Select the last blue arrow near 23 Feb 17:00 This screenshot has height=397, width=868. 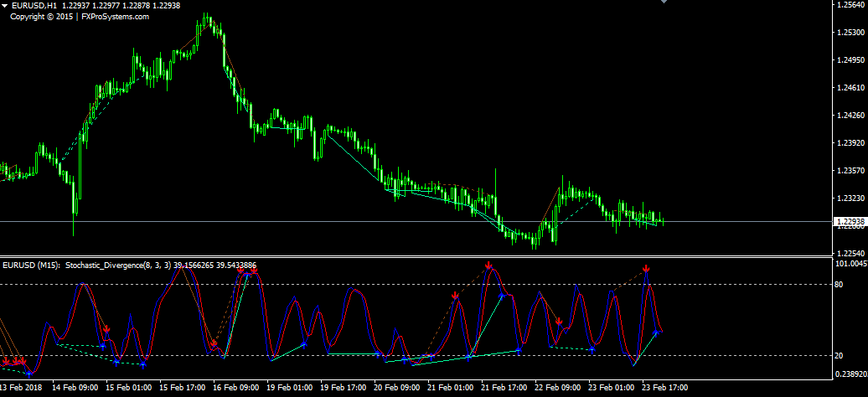pyautogui.click(x=656, y=333)
